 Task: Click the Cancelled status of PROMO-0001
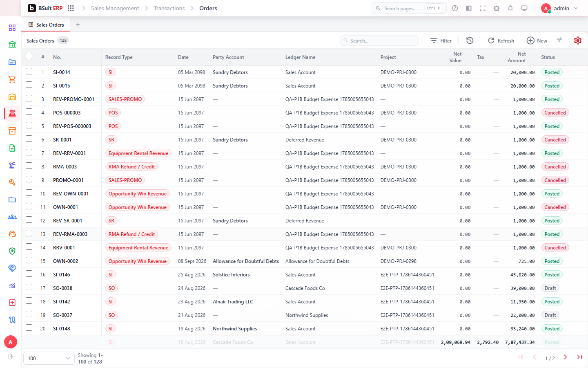coord(555,180)
